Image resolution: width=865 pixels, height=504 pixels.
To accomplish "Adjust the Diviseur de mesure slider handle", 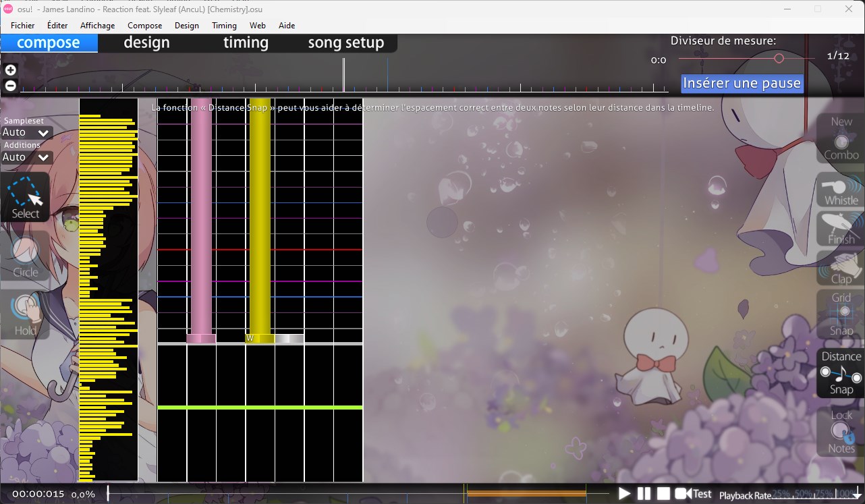I will point(779,59).
